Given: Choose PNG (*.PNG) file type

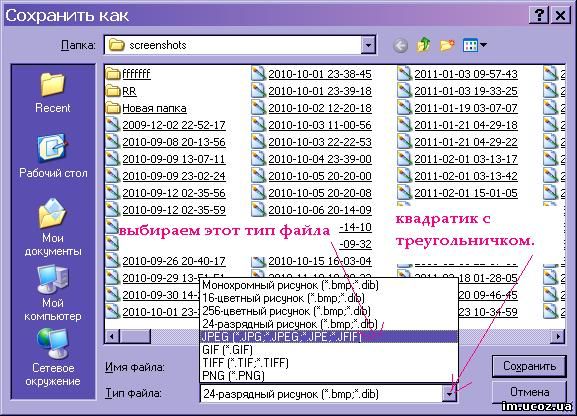Looking at the screenshot, I should 329,376.
